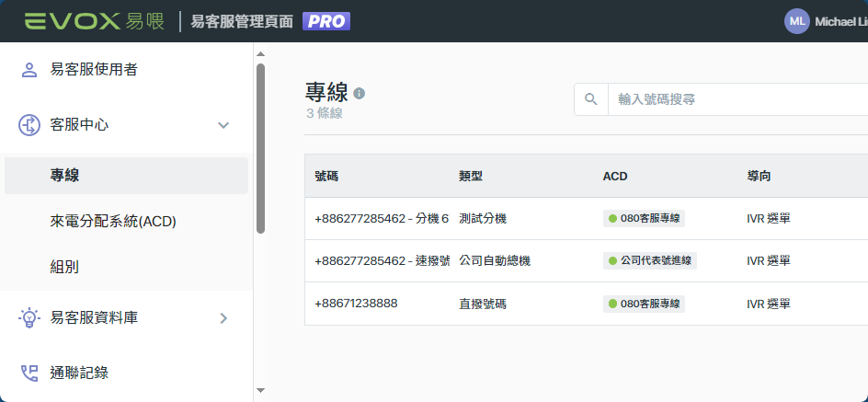
Task: Focus the 輸入號碼搜尋 search field
Action: 738,99
